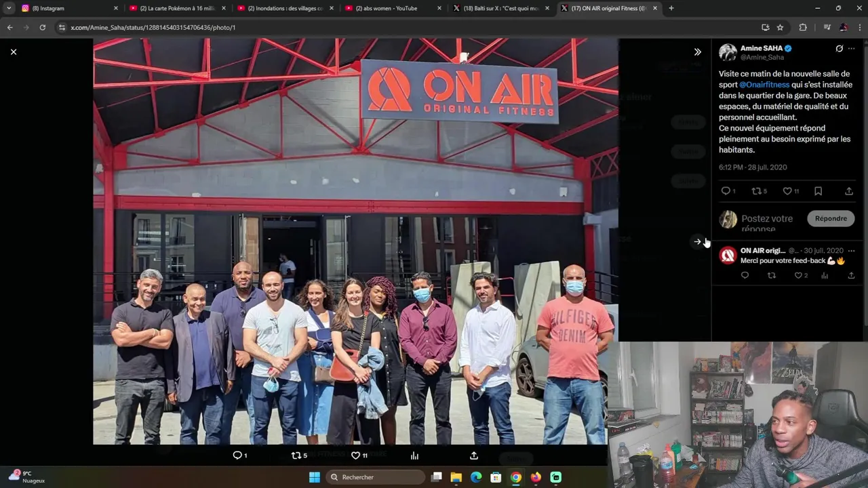Open the weather widget showing 9°C Nuageux
Viewport: 868px width, 488px height.
[27, 476]
